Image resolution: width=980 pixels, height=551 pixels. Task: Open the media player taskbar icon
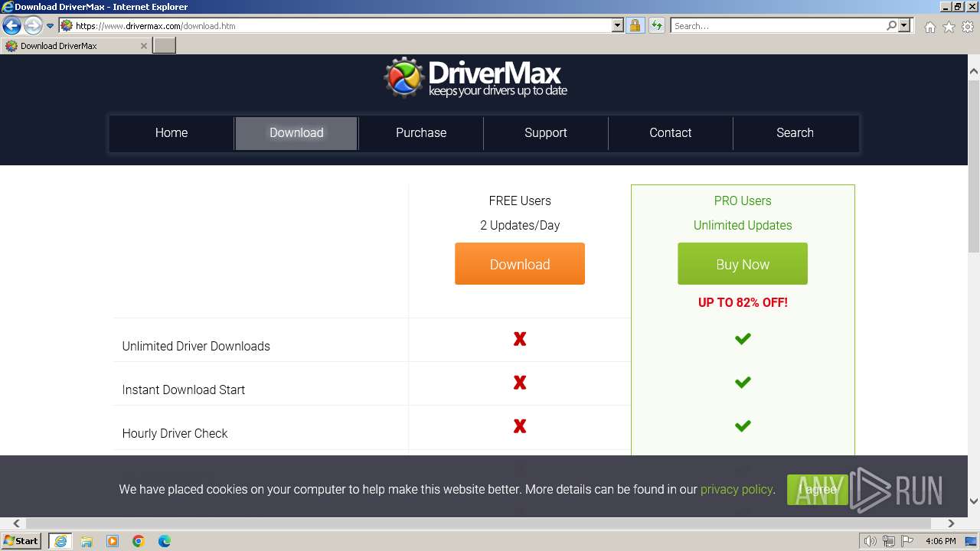point(113,541)
